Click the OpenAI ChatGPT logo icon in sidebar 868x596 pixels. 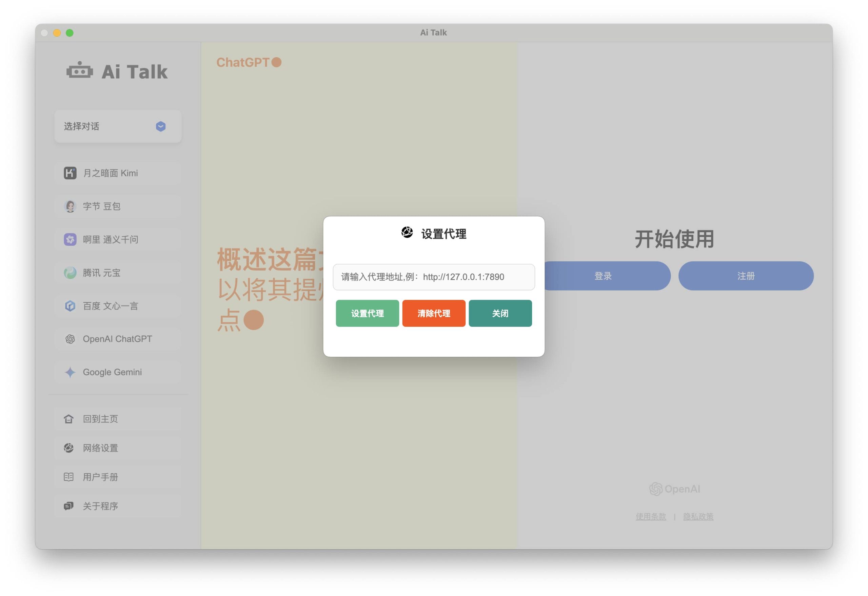[x=70, y=339]
